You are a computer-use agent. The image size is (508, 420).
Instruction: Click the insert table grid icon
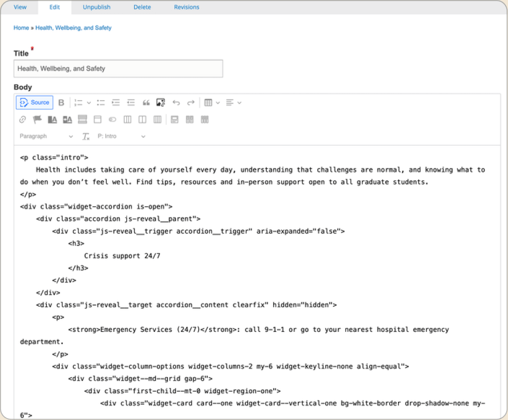coord(208,103)
